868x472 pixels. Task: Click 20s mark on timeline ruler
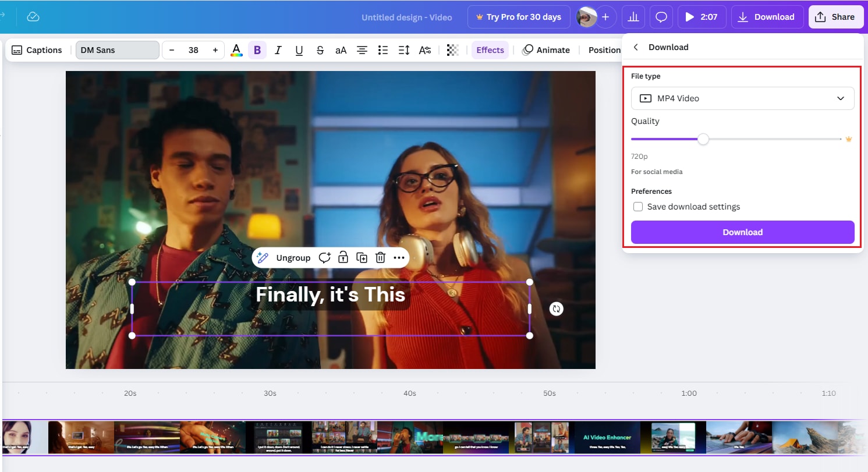coord(130,393)
